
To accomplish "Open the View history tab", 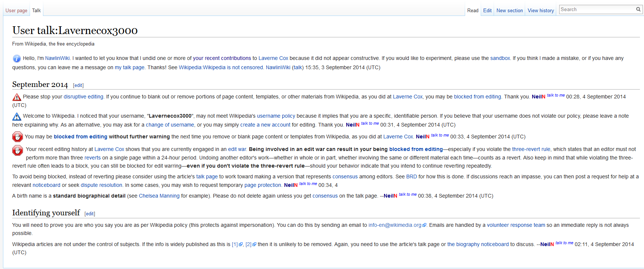I will 541,11.
